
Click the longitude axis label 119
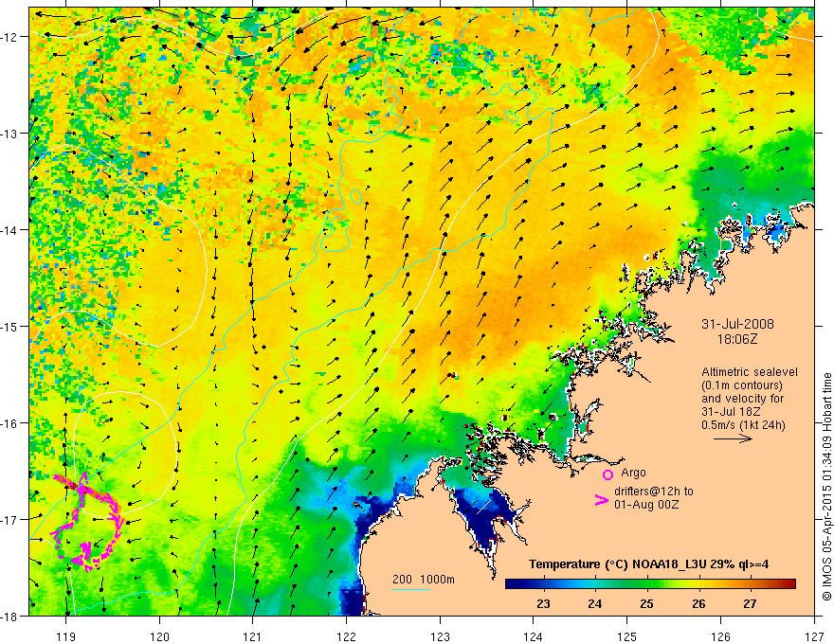click(66, 636)
